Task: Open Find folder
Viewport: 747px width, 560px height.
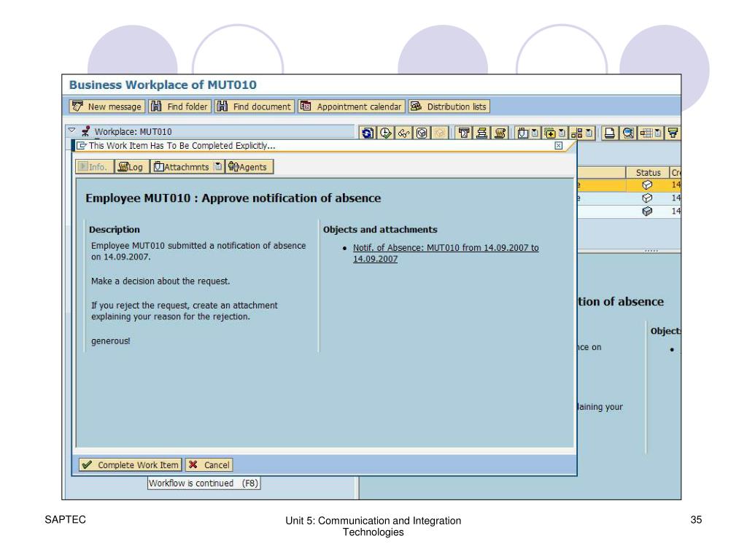Action: click(x=179, y=106)
